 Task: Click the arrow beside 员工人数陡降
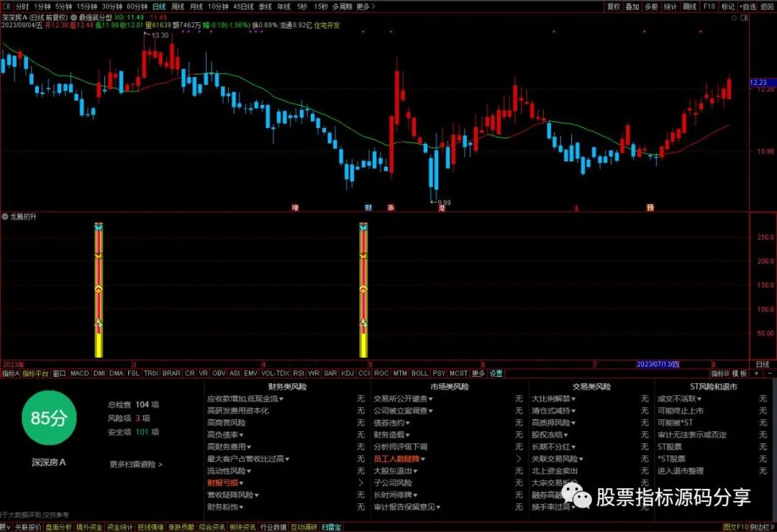[x=519, y=459]
